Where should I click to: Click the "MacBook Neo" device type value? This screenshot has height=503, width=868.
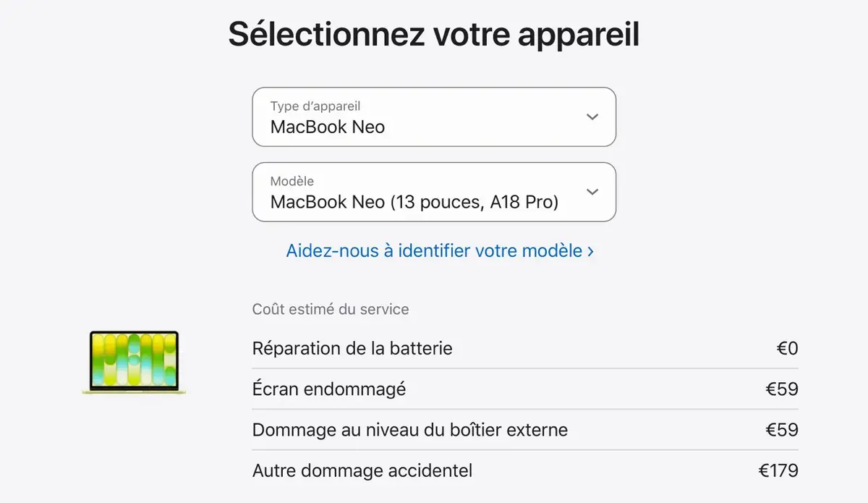(x=328, y=127)
